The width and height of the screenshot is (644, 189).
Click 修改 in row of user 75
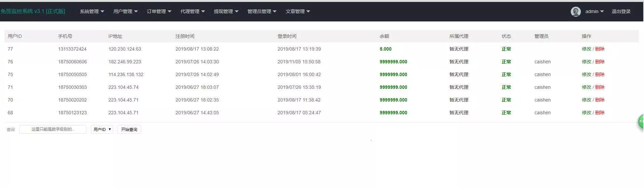587,74
